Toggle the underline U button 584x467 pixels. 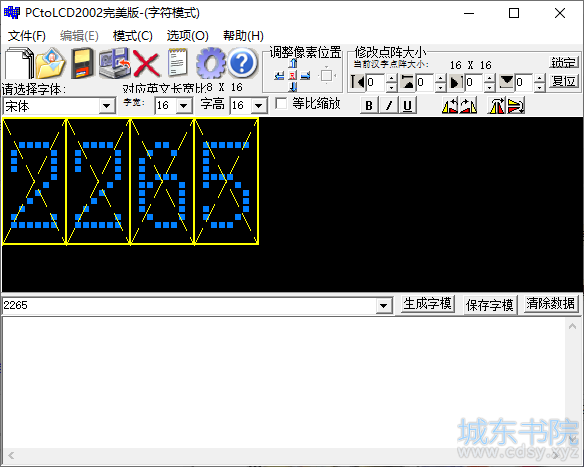tap(407, 106)
